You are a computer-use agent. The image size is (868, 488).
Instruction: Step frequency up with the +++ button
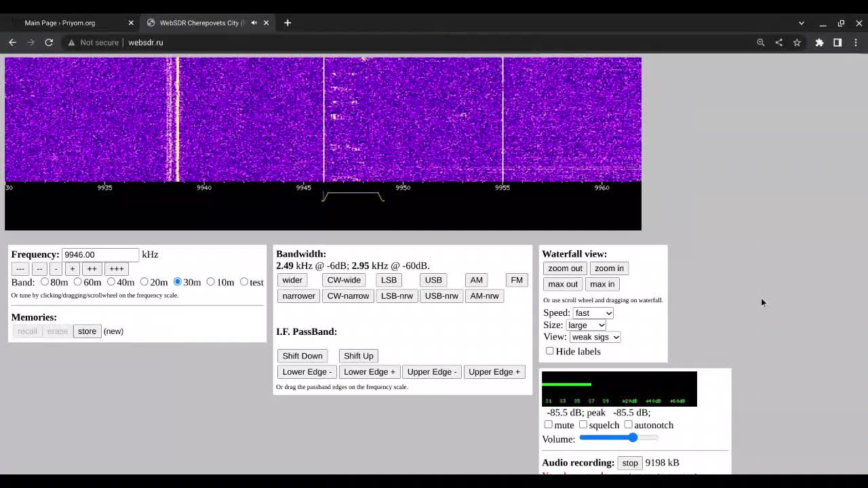(117, 269)
